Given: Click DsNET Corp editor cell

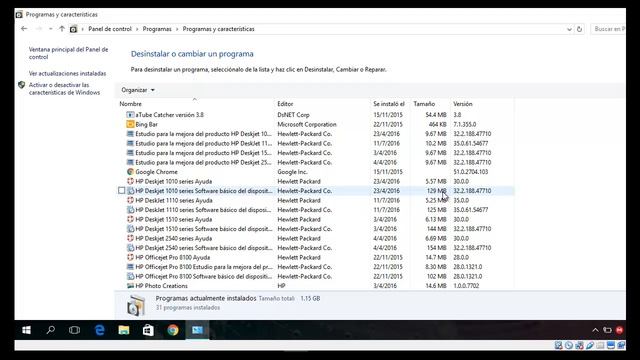Looking at the screenshot, I should point(293,115).
